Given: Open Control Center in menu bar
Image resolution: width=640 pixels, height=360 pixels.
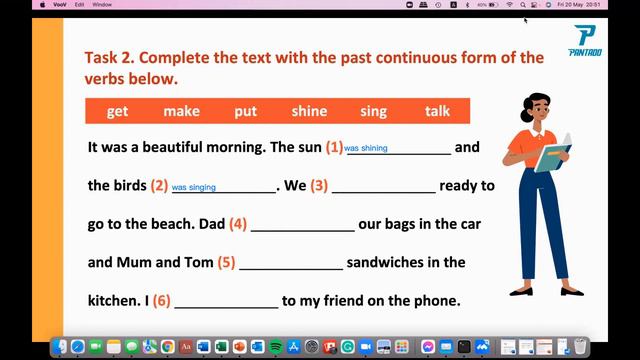Looking at the screenshot, I should tap(534, 5).
